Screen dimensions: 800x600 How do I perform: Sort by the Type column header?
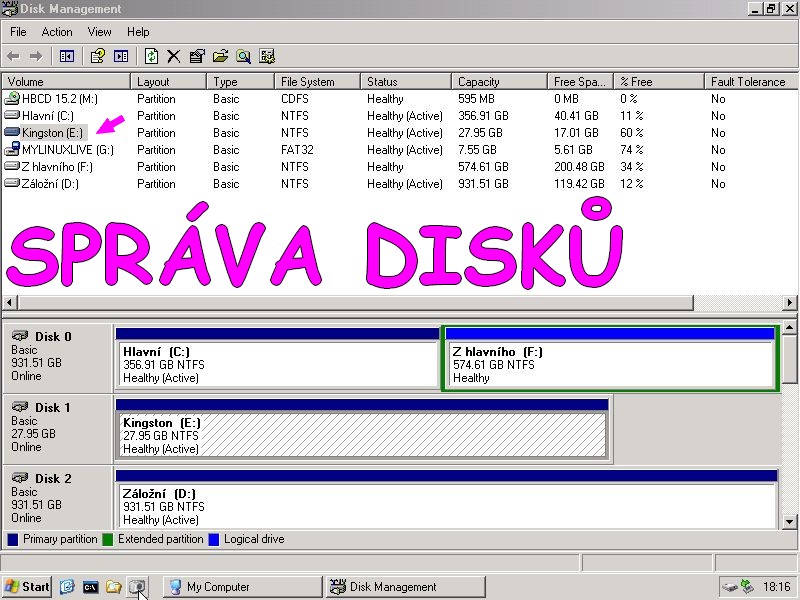[240, 82]
